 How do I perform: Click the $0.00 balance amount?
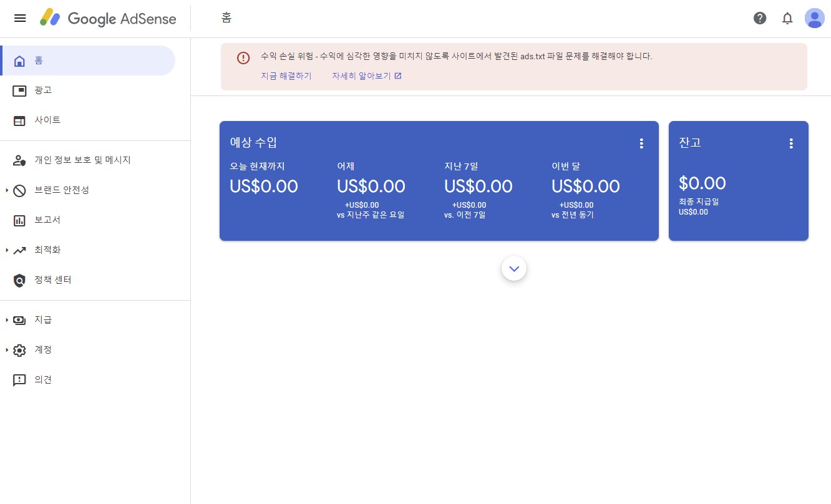702,183
